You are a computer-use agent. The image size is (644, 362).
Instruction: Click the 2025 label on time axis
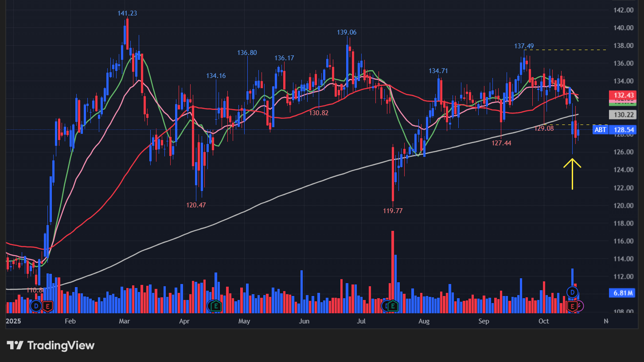click(x=14, y=321)
